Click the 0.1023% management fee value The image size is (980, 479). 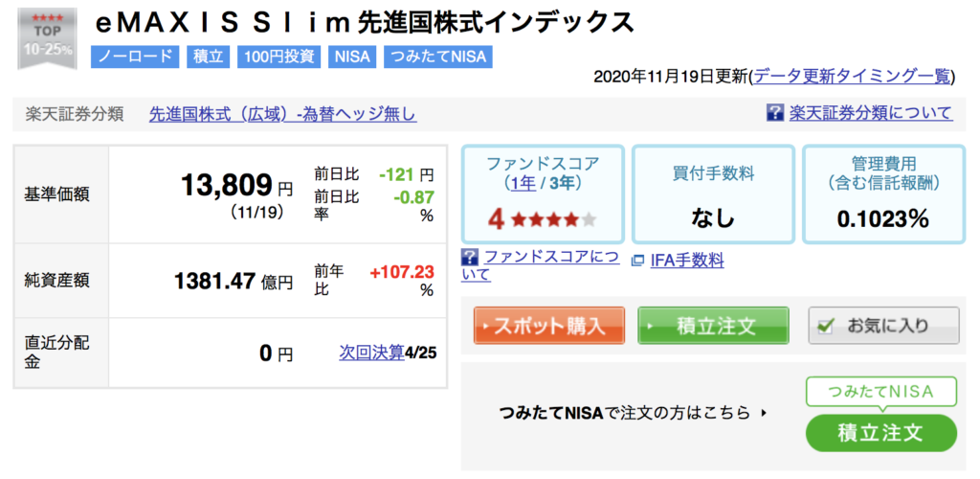tap(882, 218)
